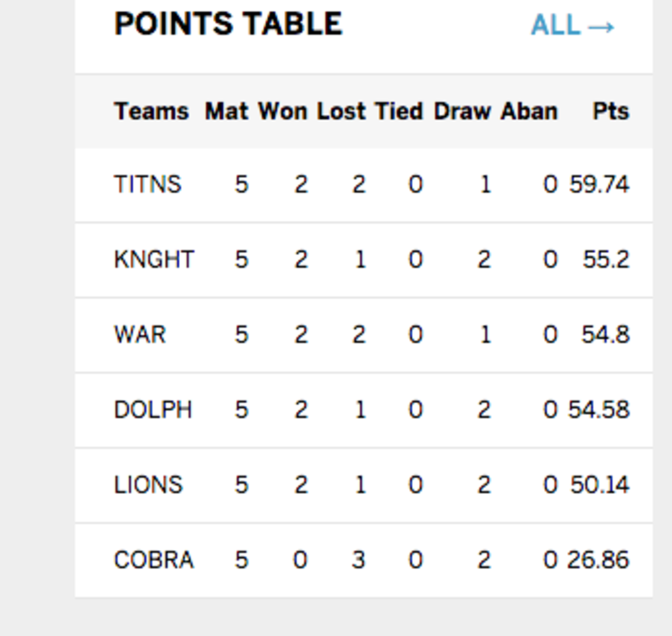Select the LIONS team row
Image resolution: width=672 pixels, height=636 pixels.
[147, 485]
